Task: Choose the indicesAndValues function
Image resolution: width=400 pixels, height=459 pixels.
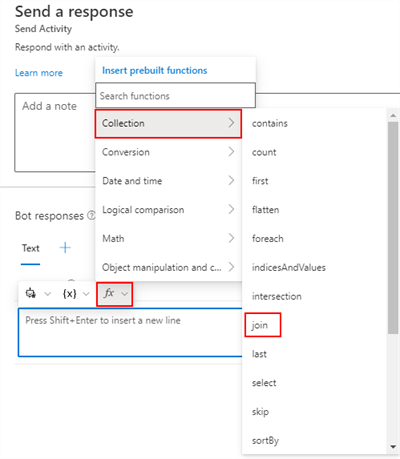Action: click(289, 267)
